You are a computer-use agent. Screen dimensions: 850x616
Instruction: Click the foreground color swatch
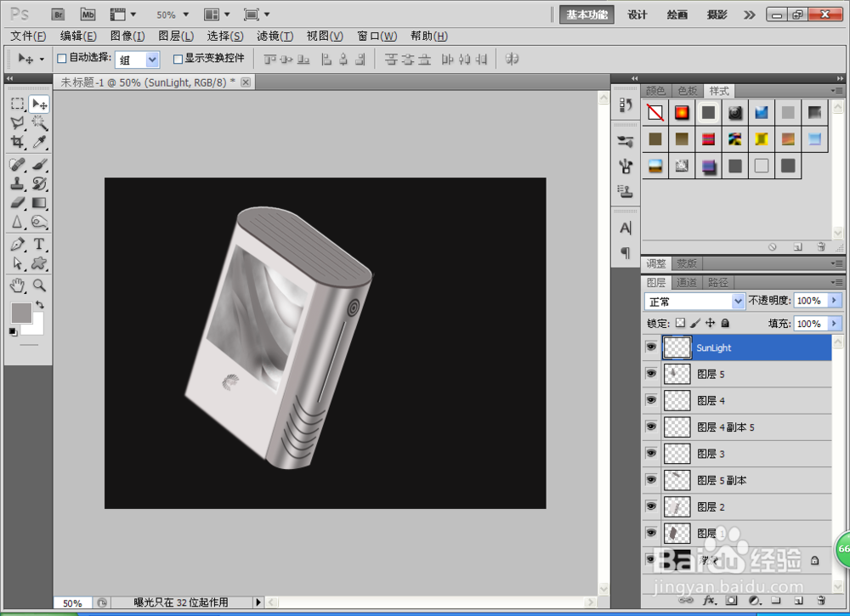point(20,314)
